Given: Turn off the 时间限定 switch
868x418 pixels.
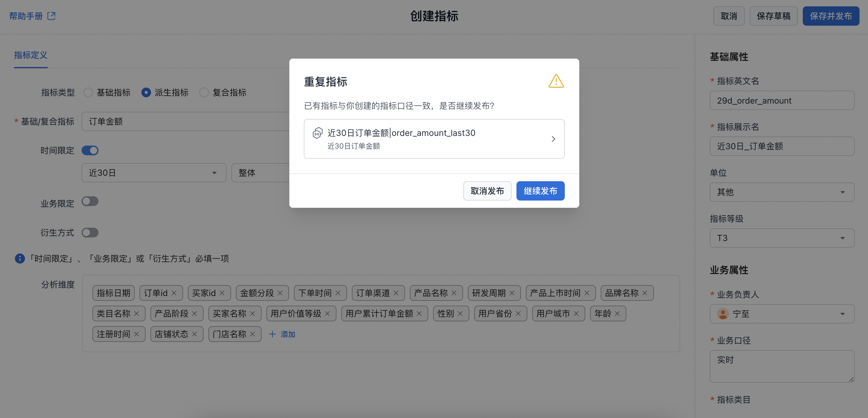Looking at the screenshot, I should click(90, 150).
